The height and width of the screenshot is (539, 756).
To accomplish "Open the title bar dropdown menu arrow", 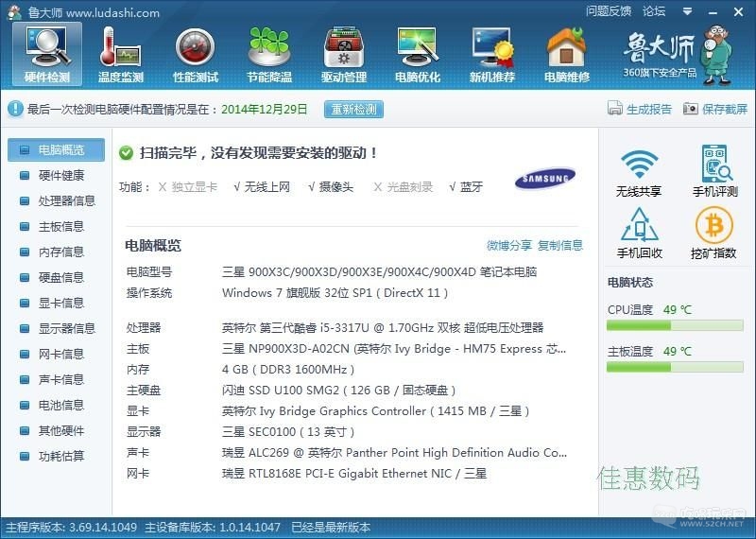I will (688, 11).
